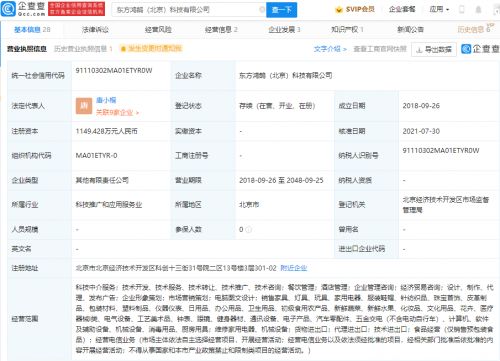This screenshot has height=361, width=500.
Task: Click 导出数据 export button
Action: click(x=434, y=50)
